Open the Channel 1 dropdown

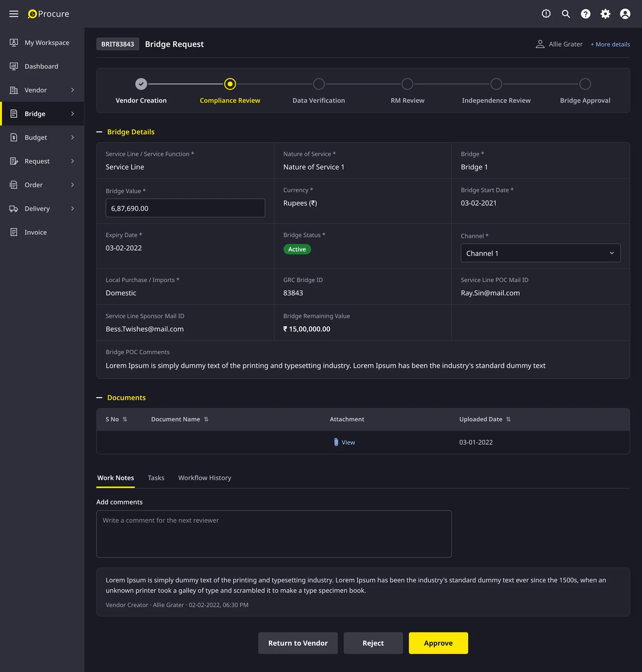pos(540,253)
